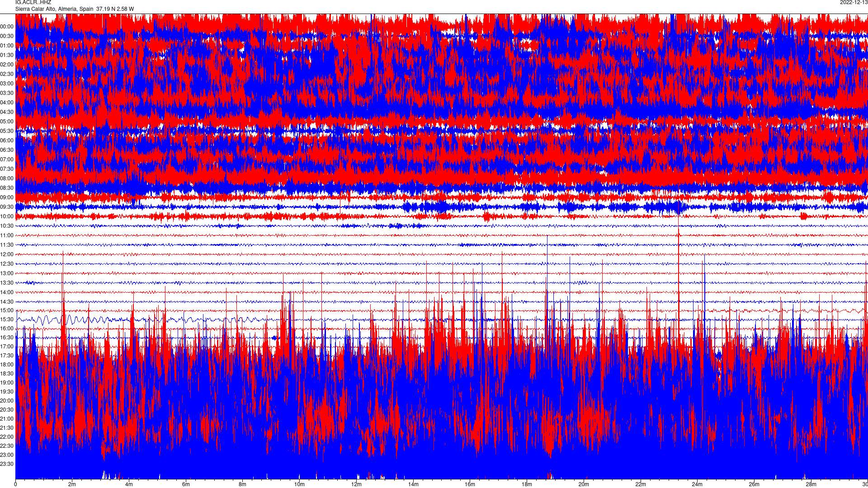Viewport: 868px width, 488px height.
Task: Select the 00:00 time row label
Action: point(7,27)
